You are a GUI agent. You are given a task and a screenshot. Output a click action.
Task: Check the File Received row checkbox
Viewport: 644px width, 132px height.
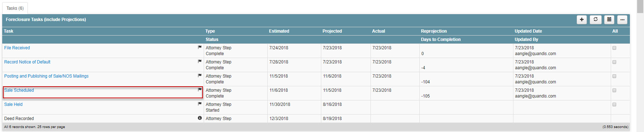pyautogui.click(x=614, y=48)
